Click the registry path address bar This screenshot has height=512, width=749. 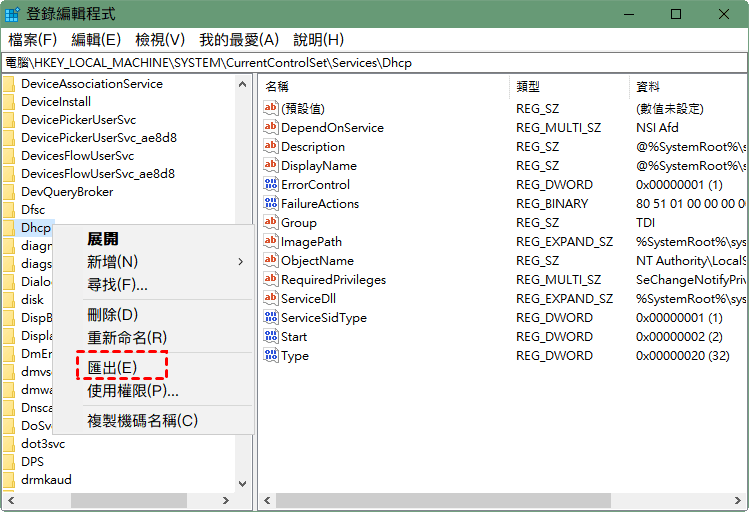coord(374,62)
